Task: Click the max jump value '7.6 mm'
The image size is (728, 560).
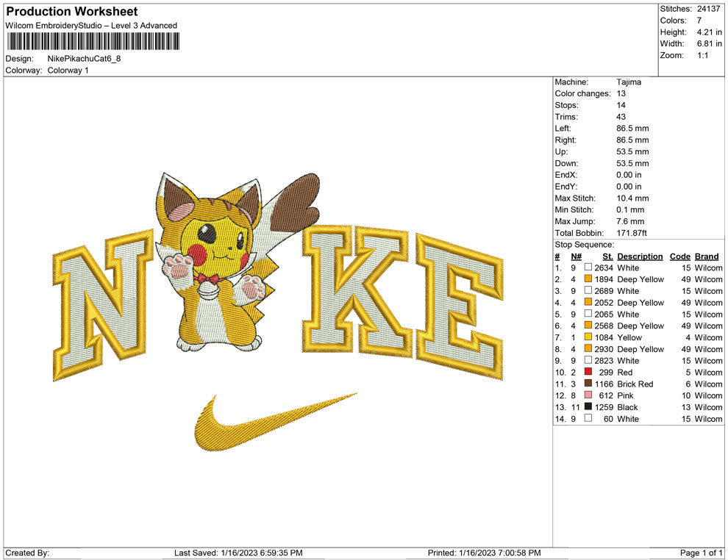Action: (x=630, y=221)
